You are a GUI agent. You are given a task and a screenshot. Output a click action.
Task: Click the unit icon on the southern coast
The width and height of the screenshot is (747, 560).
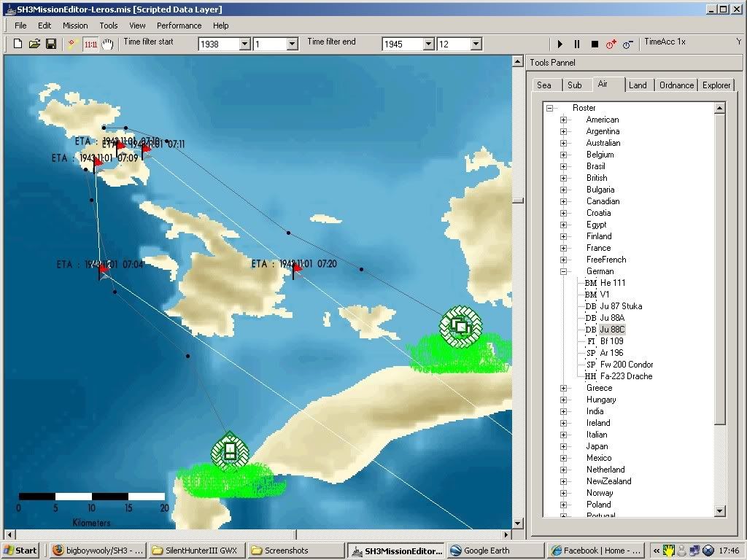coord(230,451)
